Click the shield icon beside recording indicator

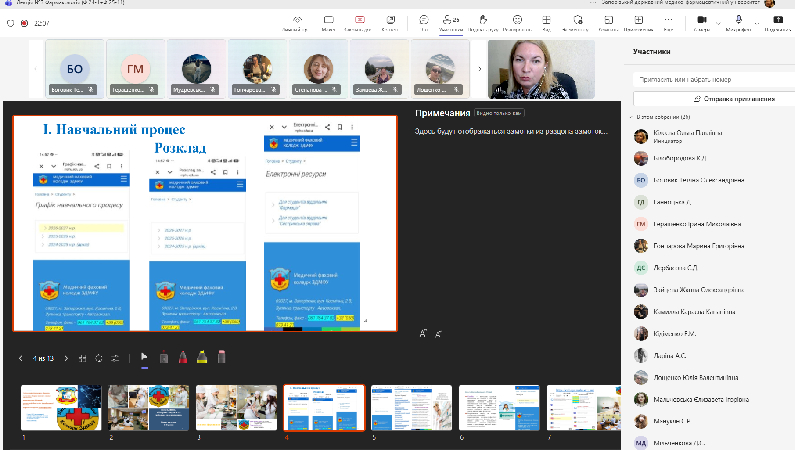point(11,23)
